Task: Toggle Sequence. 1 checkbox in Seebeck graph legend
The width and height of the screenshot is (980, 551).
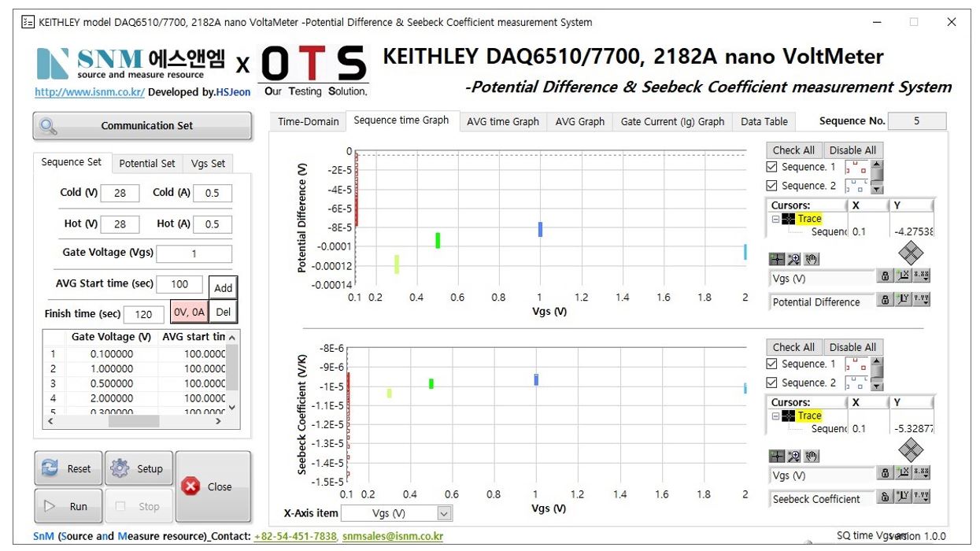Action: click(772, 364)
